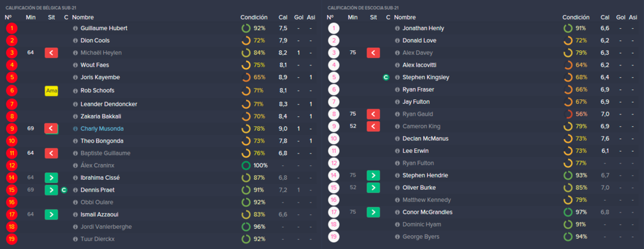This screenshot has width=644, height=249.
Task: Open Charly Musonda player profile link
Action: pyautogui.click(x=102, y=129)
